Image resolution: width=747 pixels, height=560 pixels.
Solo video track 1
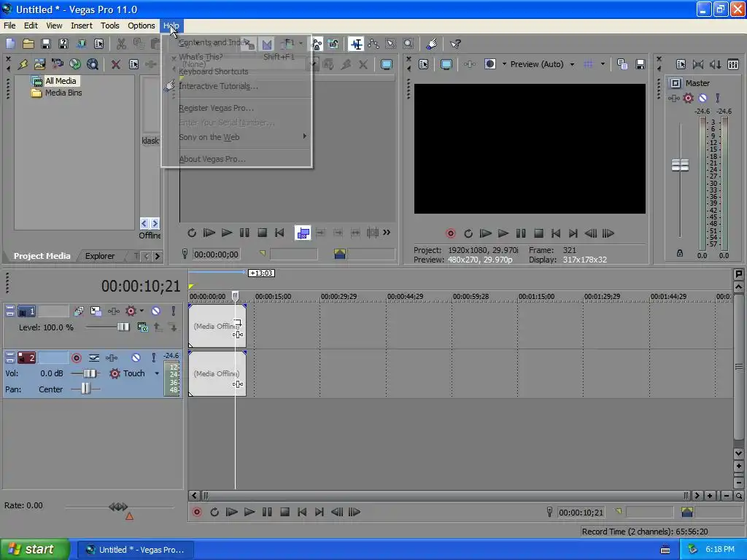(x=174, y=311)
